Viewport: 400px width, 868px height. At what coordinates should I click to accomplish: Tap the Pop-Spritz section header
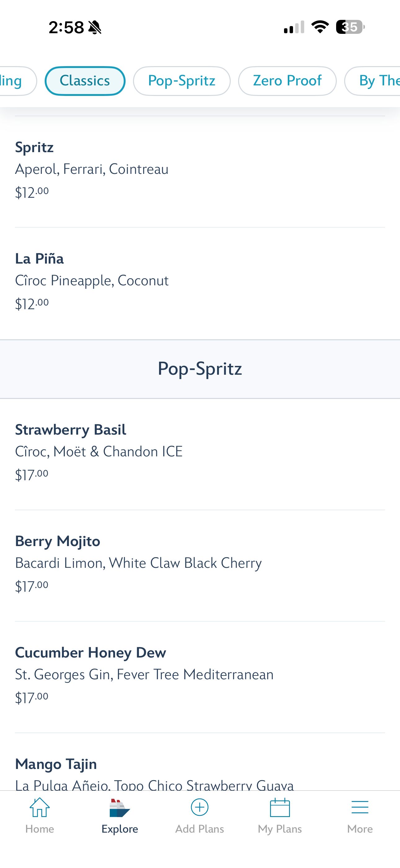[x=200, y=368]
